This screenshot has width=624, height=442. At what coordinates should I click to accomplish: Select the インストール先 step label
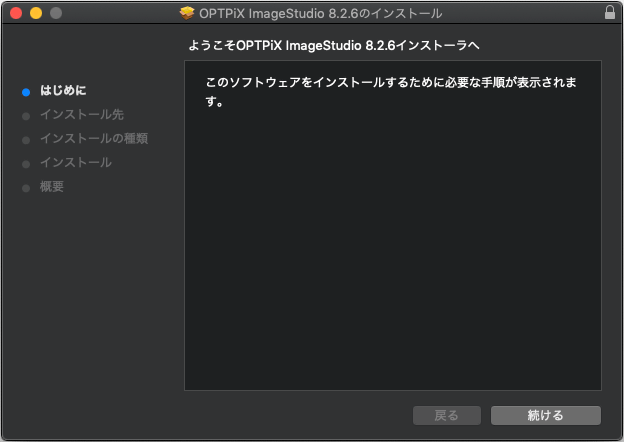point(82,115)
